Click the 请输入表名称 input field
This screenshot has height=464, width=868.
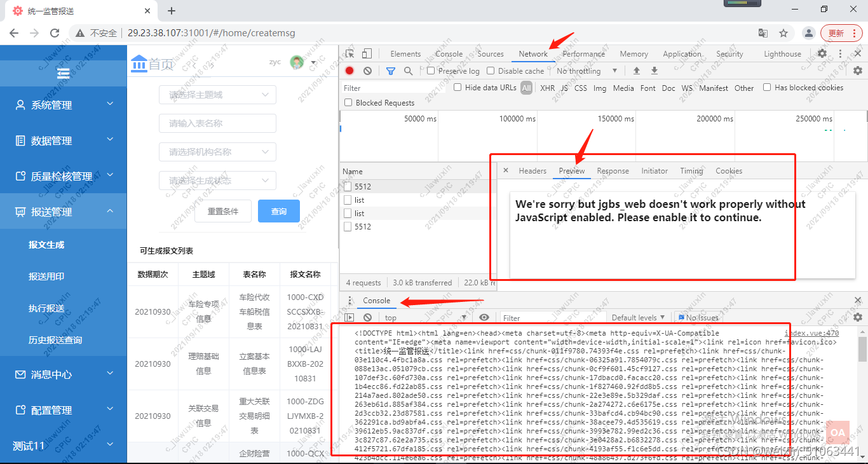pyautogui.click(x=217, y=123)
